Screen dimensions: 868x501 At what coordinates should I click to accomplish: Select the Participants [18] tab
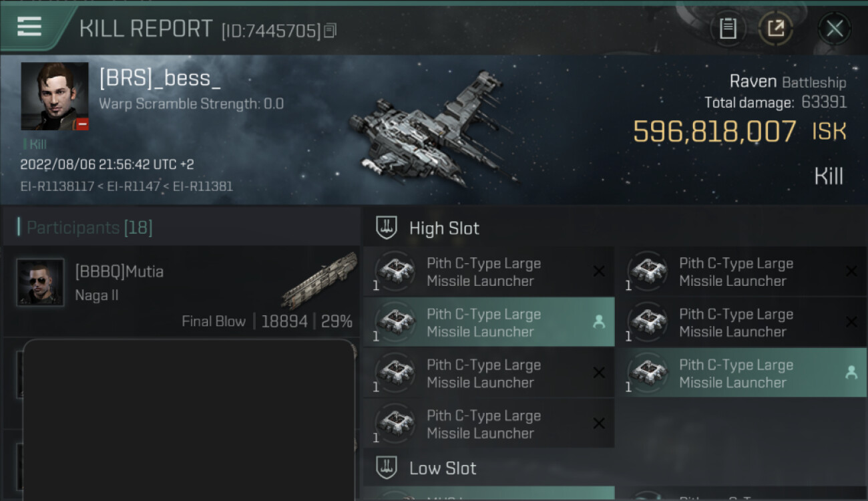click(89, 228)
